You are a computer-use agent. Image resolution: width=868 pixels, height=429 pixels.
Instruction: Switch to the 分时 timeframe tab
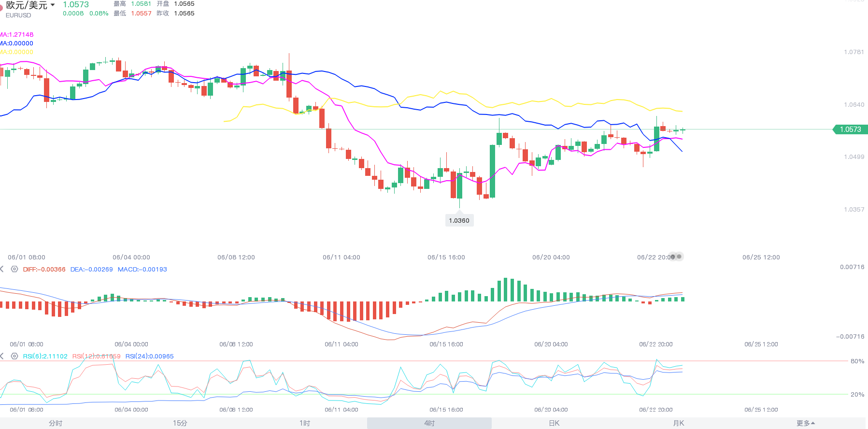coord(56,423)
